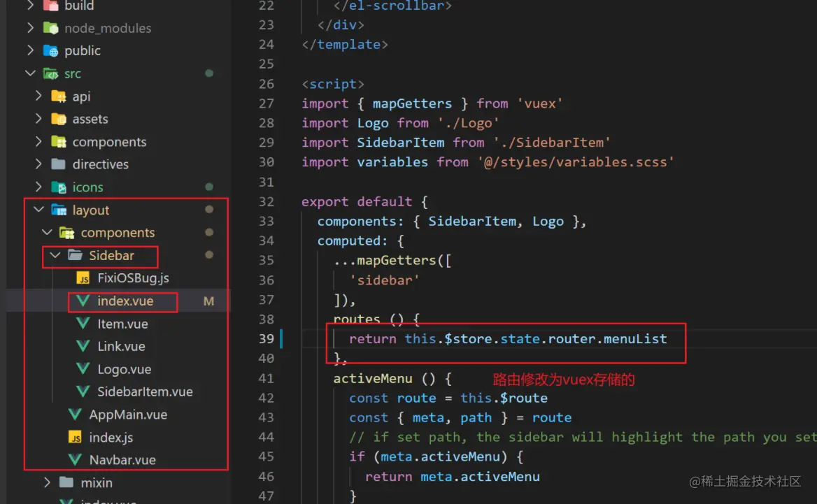Click 'export default' on line 32
Viewport: 817px width, 504px height.
pyautogui.click(x=357, y=201)
